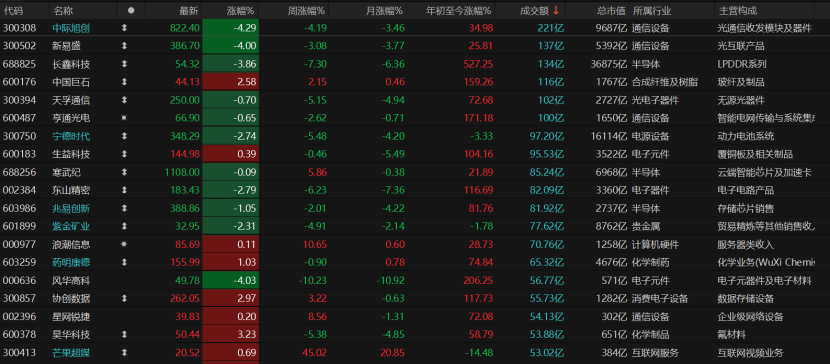
Task: Click the 光电子器件 industry cell
Action: coord(656,100)
